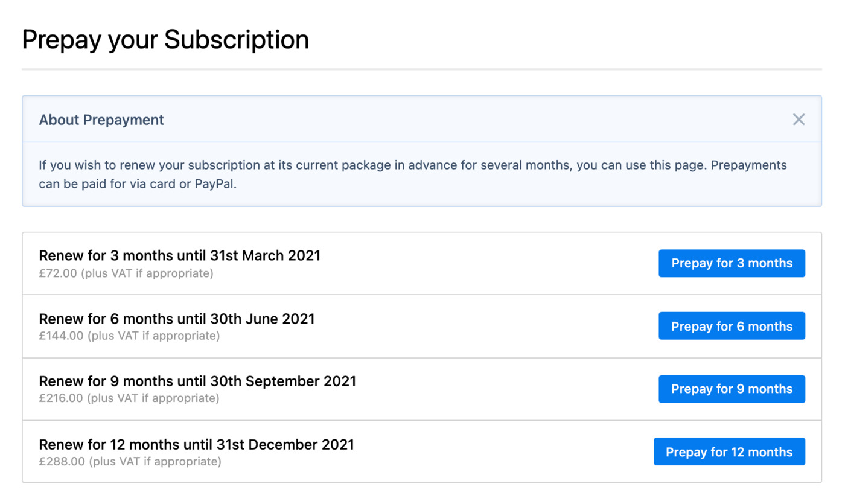Select Renew for 12 months until 31st December title
845x504 pixels.
point(197,444)
